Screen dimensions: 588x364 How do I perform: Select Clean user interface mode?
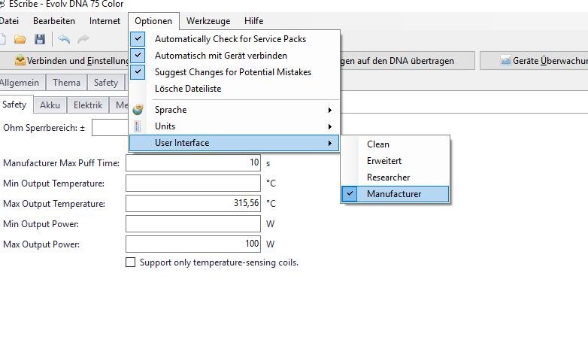[378, 144]
